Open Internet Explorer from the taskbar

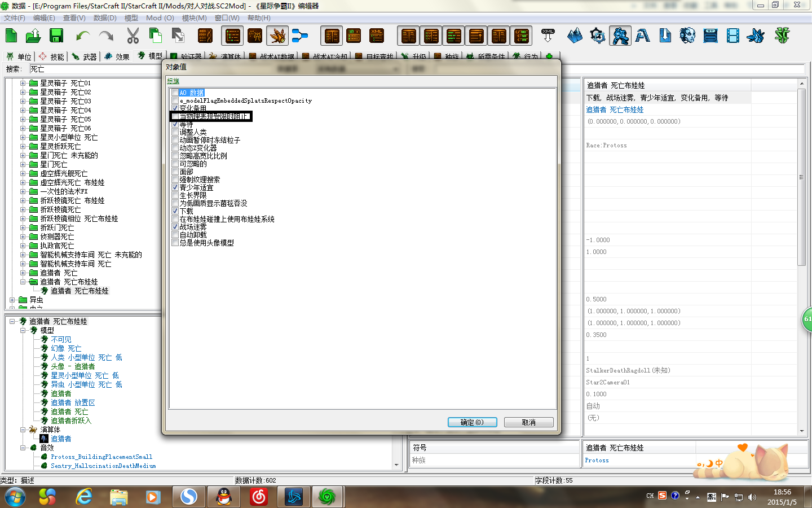[x=84, y=497]
